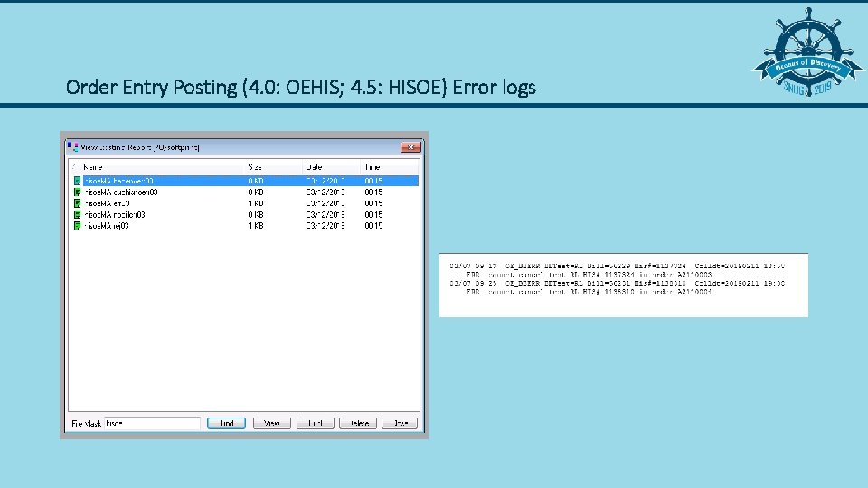868x488 pixels.
Task: Click the OE_DBERR log text panel
Action: (x=624, y=286)
